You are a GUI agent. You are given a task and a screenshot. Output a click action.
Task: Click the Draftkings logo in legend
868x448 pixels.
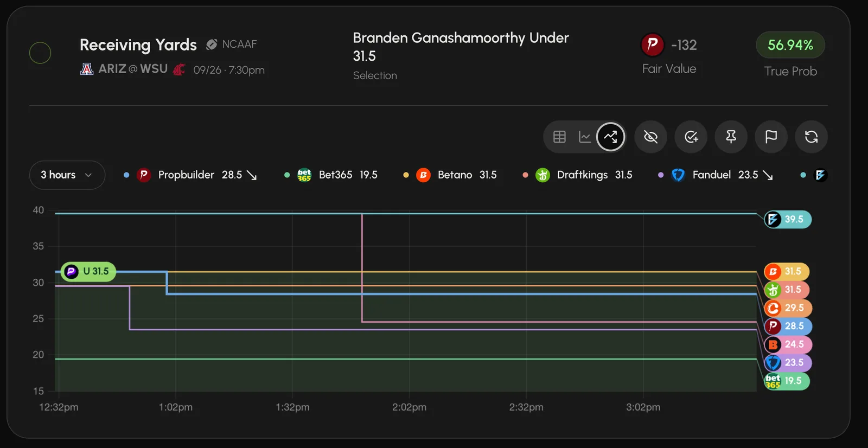[542, 175]
